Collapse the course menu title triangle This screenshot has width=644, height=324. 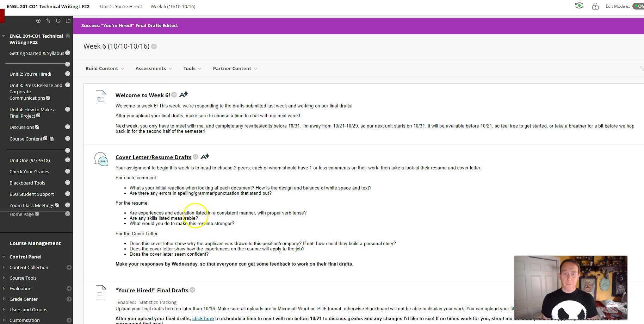4,36
